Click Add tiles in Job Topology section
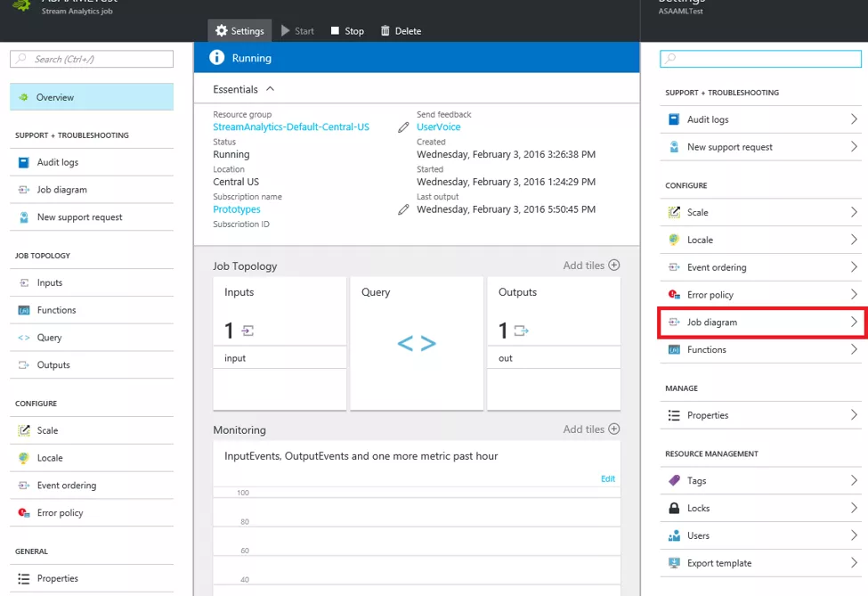This screenshot has height=596, width=868. point(591,265)
